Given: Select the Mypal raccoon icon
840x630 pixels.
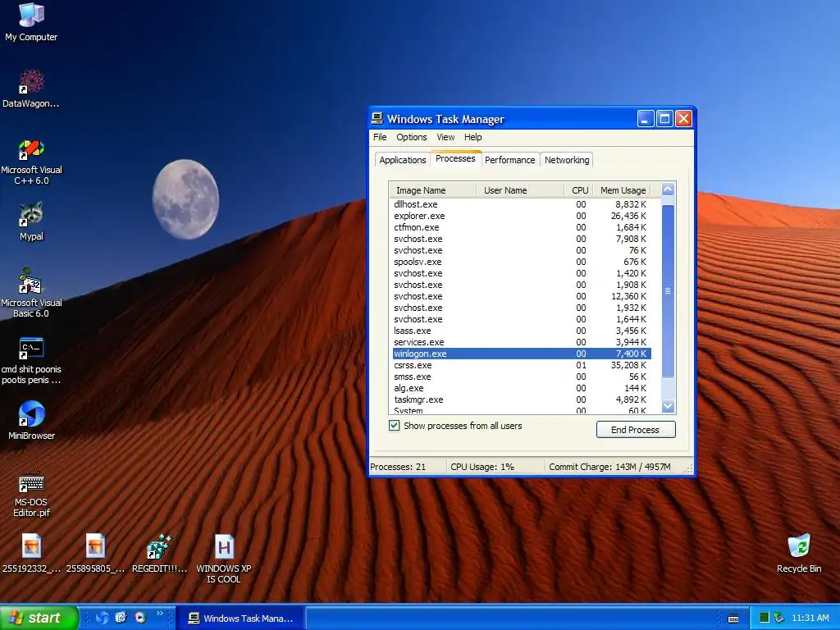Looking at the screenshot, I should (31, 221).
